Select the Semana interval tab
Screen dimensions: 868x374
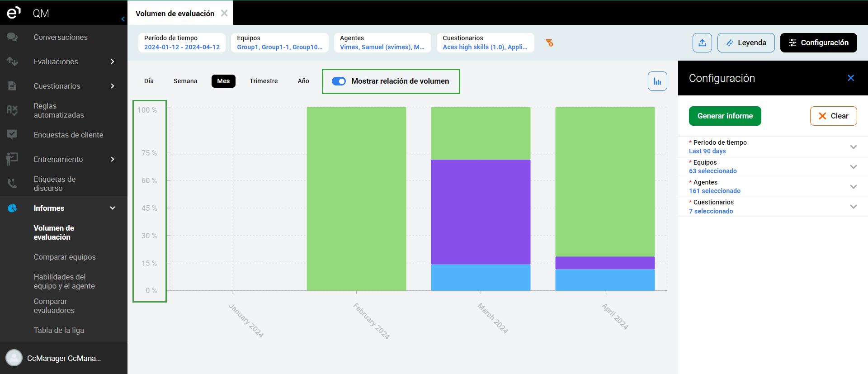[185, 81]
